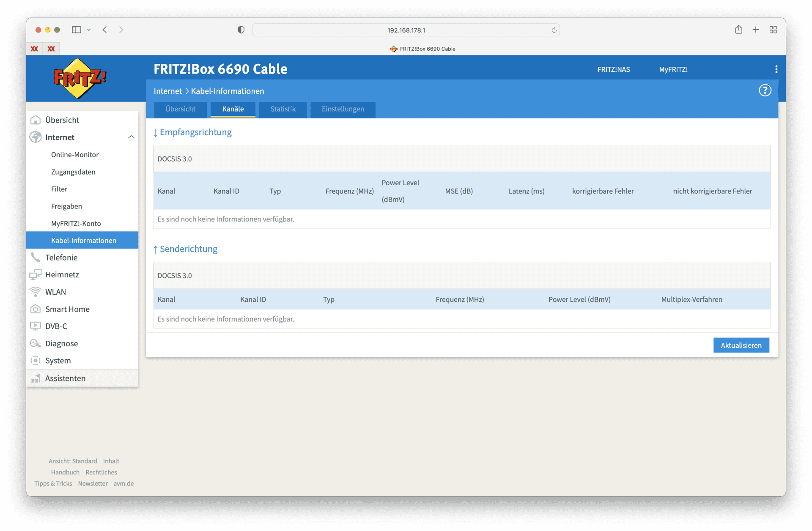Open the Einstellungen tab
812x531 pixels.
point(343,109)
